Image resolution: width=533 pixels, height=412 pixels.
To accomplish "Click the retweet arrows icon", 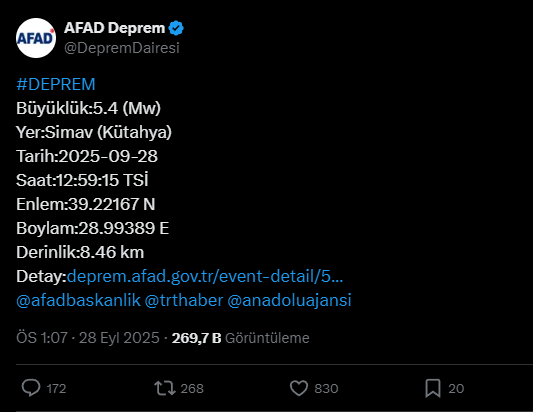I will click(x=165, y=388).
